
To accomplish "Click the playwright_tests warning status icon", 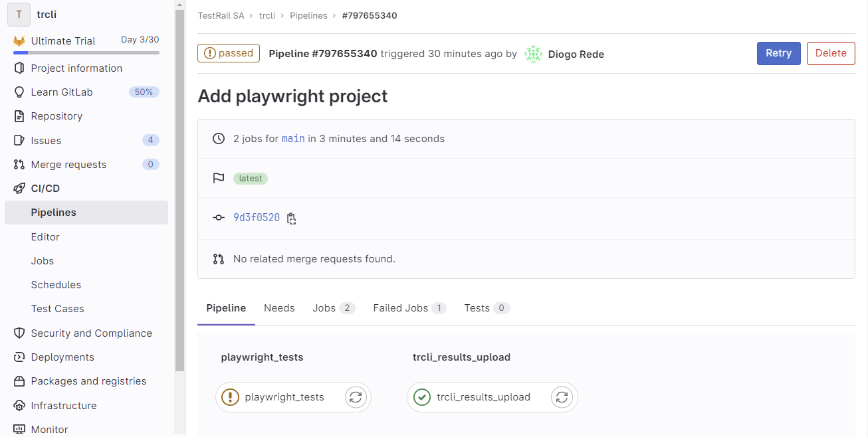I will tap(230, 397).
